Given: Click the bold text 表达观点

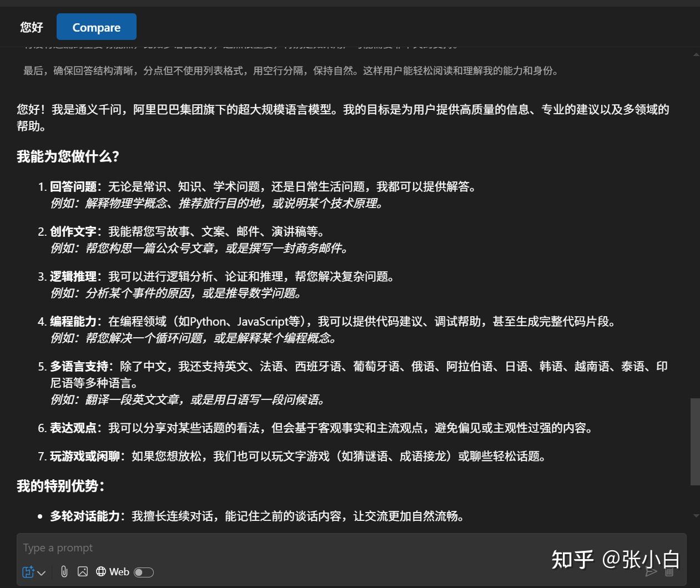Looking at the screenshot, I should [73, 428].
